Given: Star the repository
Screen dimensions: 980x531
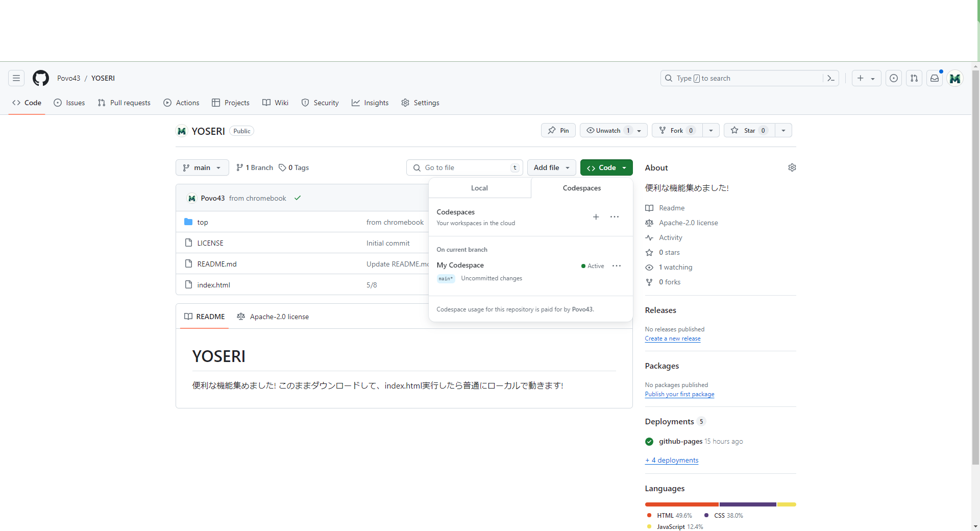Looking at the screenshot, I should (x=748, y=130).
